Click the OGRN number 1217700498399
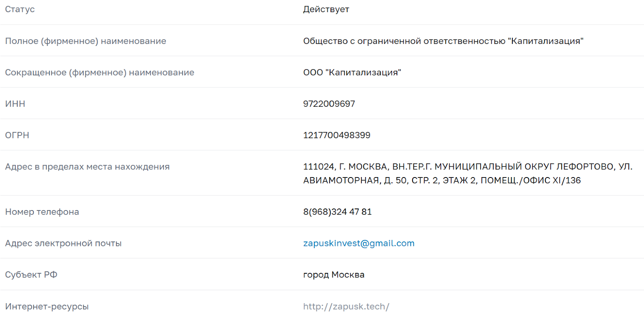This screenshot has width=644, height=322. coord(336,135)
